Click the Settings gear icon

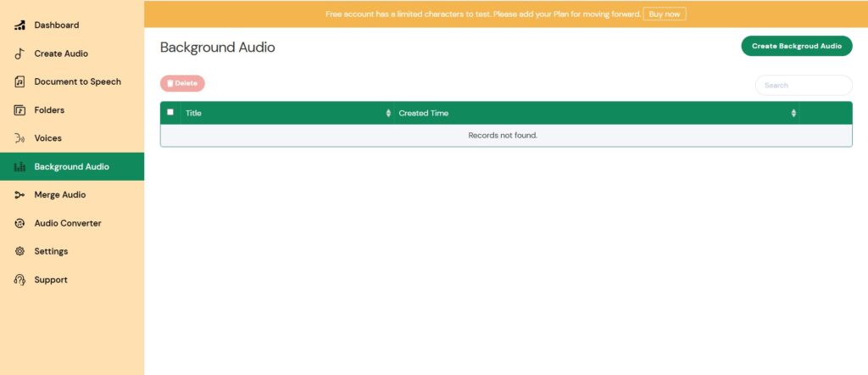click(19, 251)
